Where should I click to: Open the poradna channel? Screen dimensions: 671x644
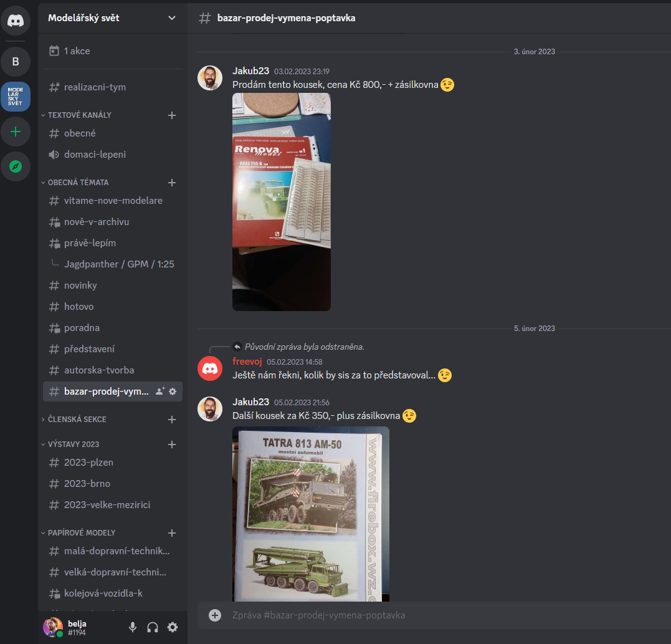[x=113, y=327]
